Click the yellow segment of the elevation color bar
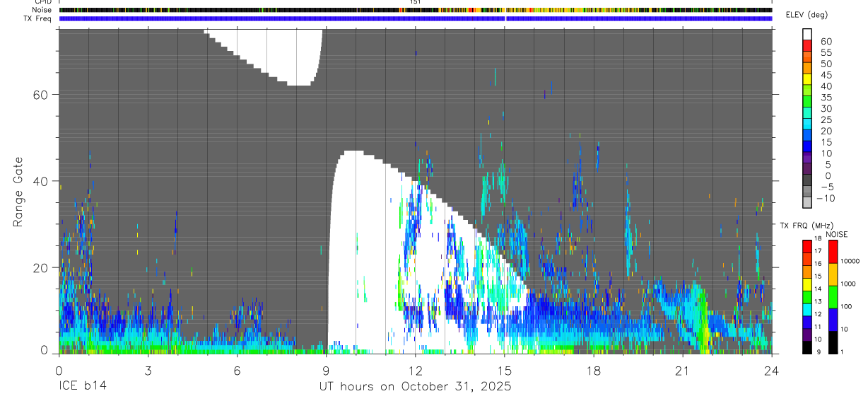 (807, 79)
